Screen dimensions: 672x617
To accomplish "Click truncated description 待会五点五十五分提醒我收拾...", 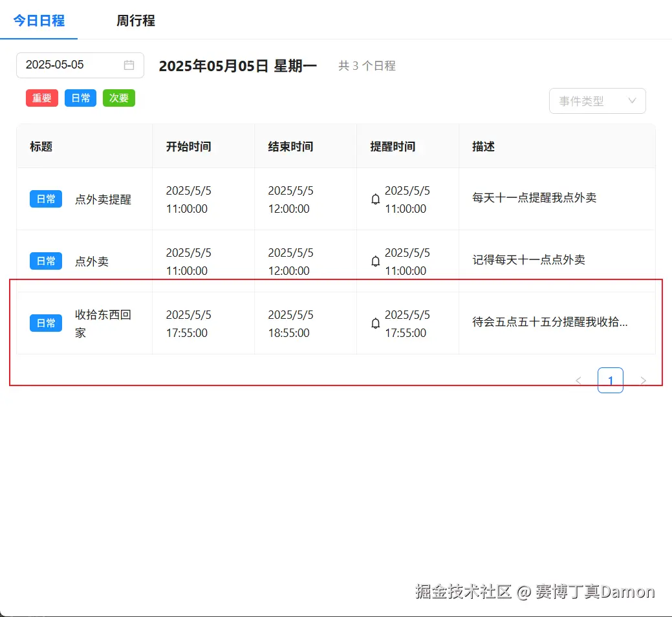I will [x=550, y=322].
